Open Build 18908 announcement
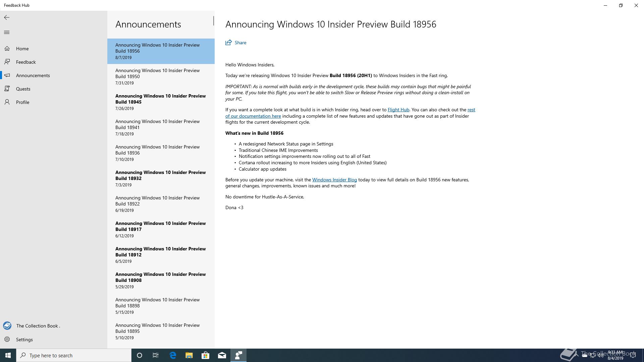644x362 pixels. tap(161, 281)
